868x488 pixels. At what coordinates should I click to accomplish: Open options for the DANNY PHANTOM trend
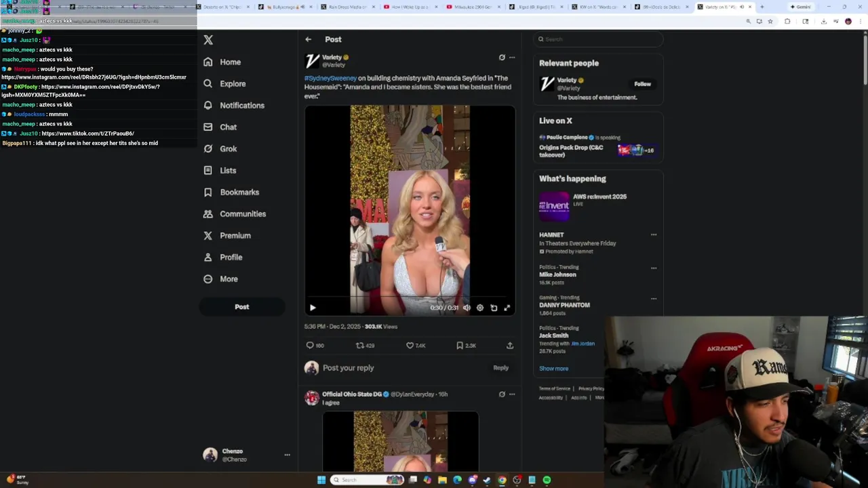click(654, 298)
